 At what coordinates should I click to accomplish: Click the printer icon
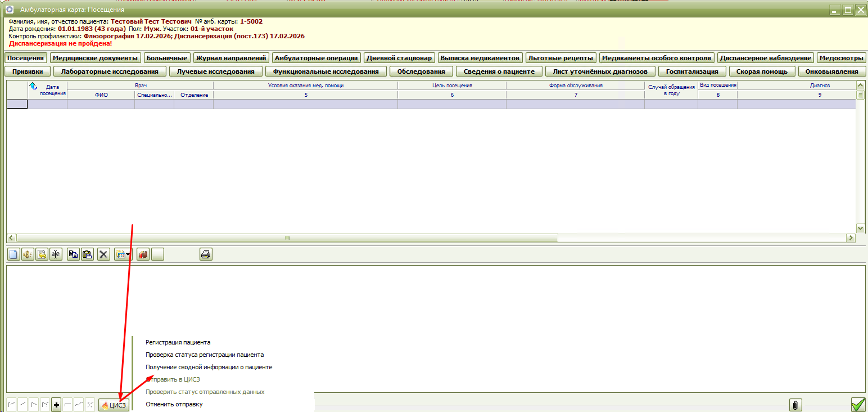click(x=206, y=254)
